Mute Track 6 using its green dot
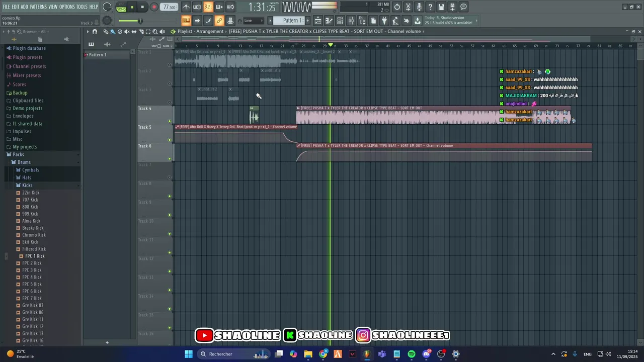644x362 pixels. tap(170, 159)
